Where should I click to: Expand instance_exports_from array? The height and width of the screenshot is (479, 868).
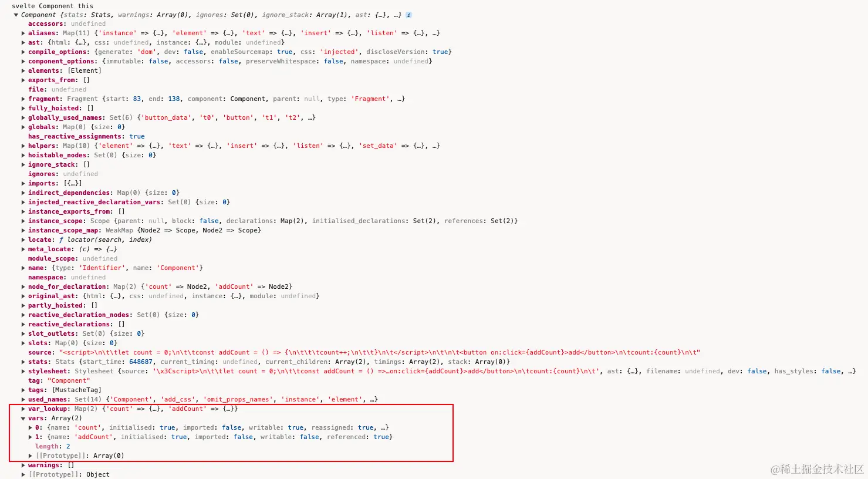click(x=23, y=212)
